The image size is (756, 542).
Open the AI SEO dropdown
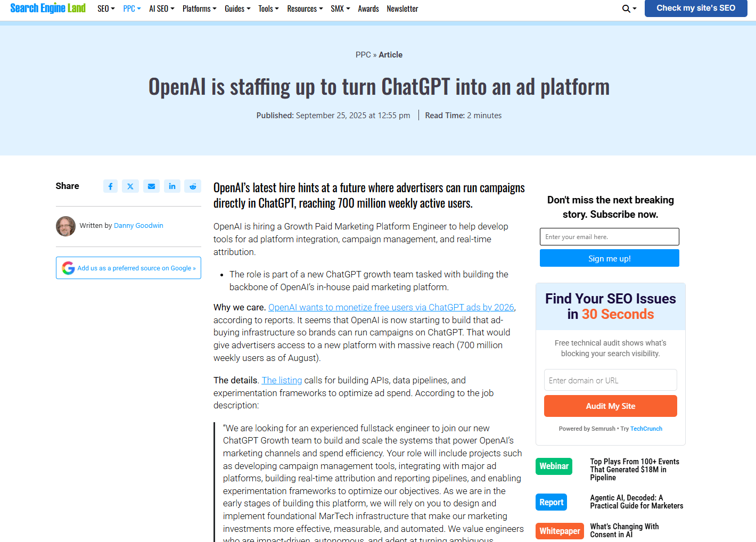pos(162,9)
